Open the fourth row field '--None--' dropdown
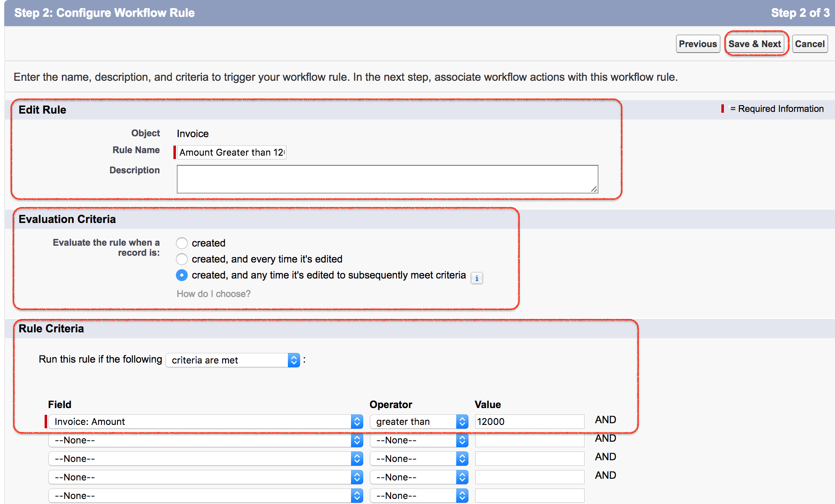Screen dimensions: 835x504 point(206,477)
